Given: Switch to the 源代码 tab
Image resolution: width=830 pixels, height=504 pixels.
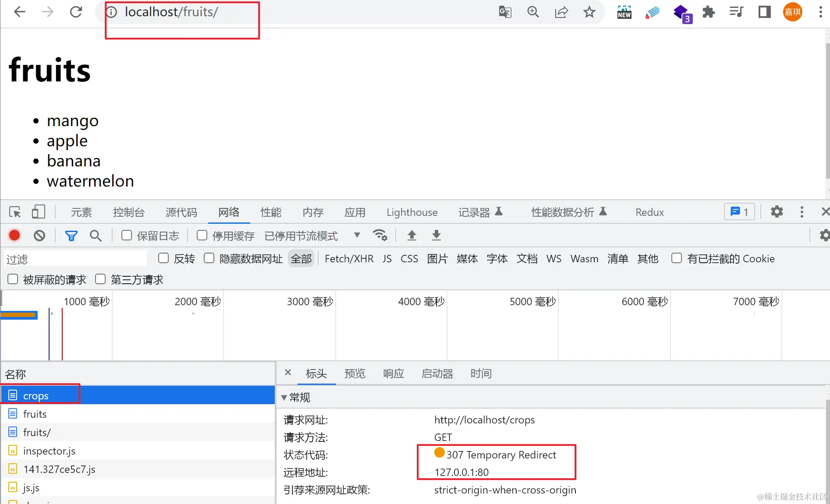Looking at the screenshot, I should tap(181, 212).
